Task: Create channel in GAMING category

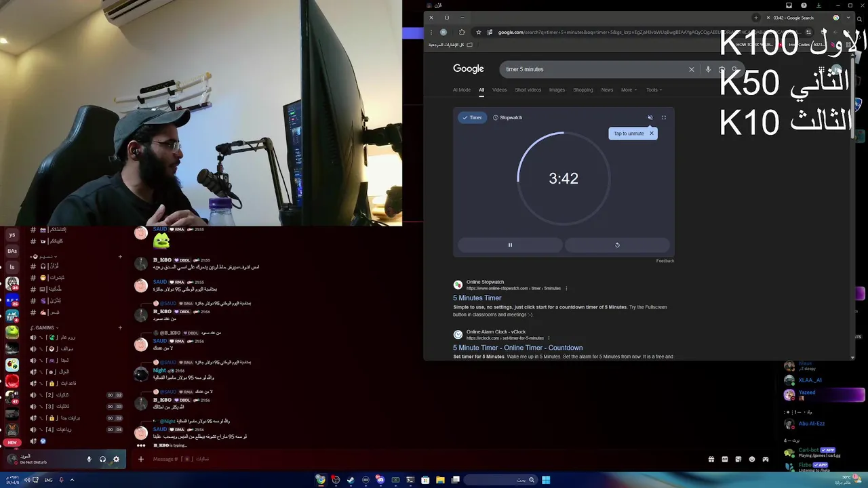Action: coord(120,328)
